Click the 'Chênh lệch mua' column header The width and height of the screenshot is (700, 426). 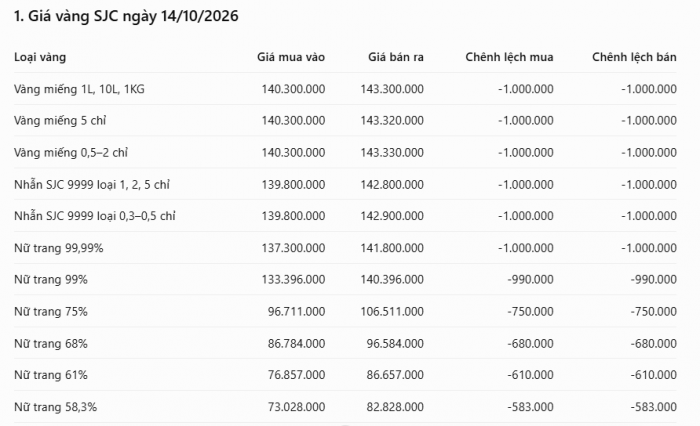pos(509,57)
